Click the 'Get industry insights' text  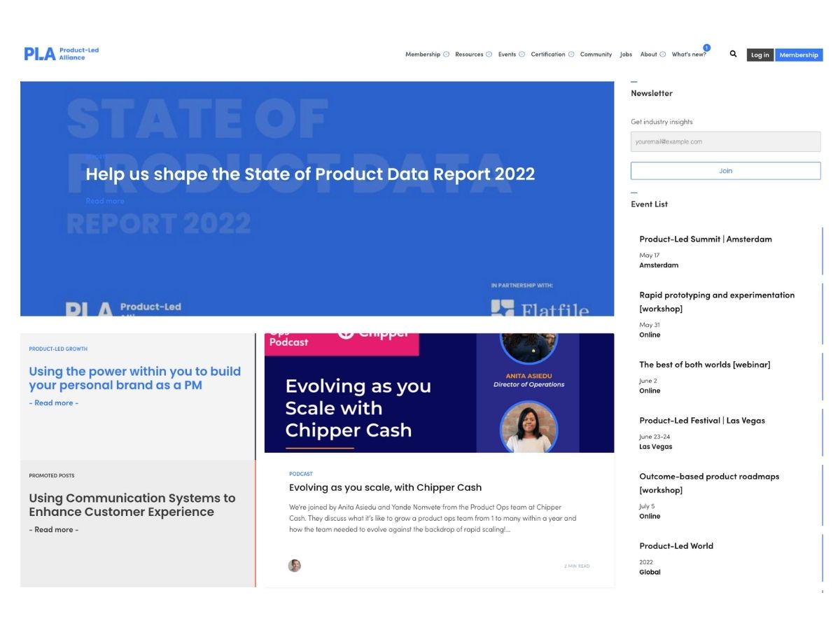tap(661, 122)
